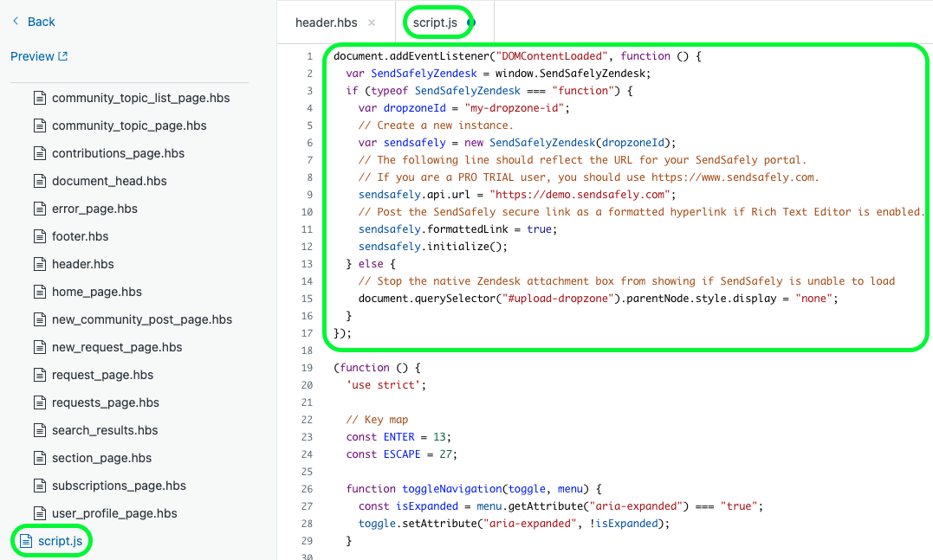Click the file icon of search_results.hbs
This screenshot has height=560, width=933.
[x=40, y=430]
